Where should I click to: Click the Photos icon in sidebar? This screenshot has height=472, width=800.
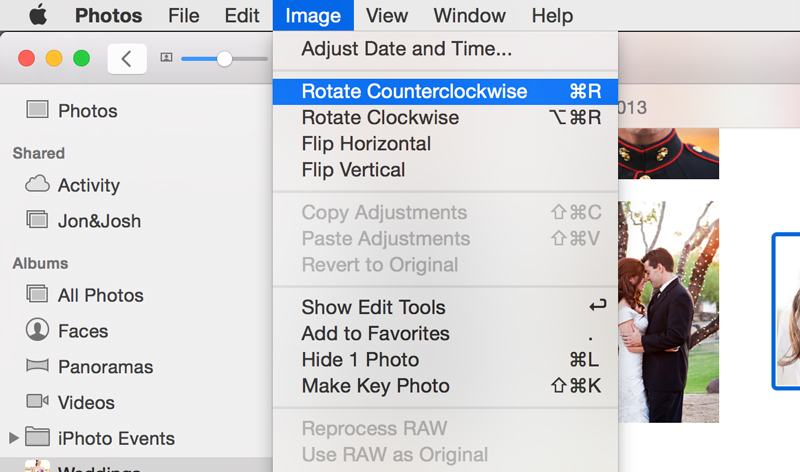tap(37, 110)
